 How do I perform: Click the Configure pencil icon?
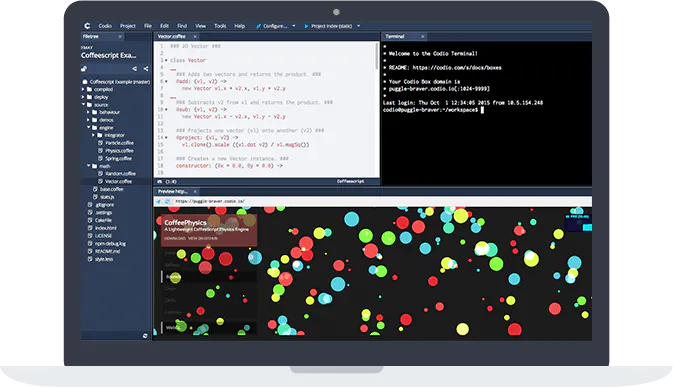pos(258,26)
